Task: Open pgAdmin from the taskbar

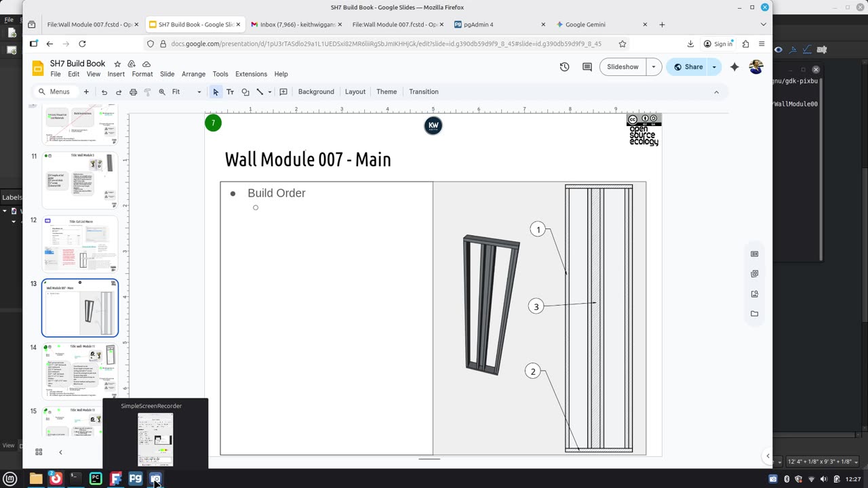Action: (136, 479)
